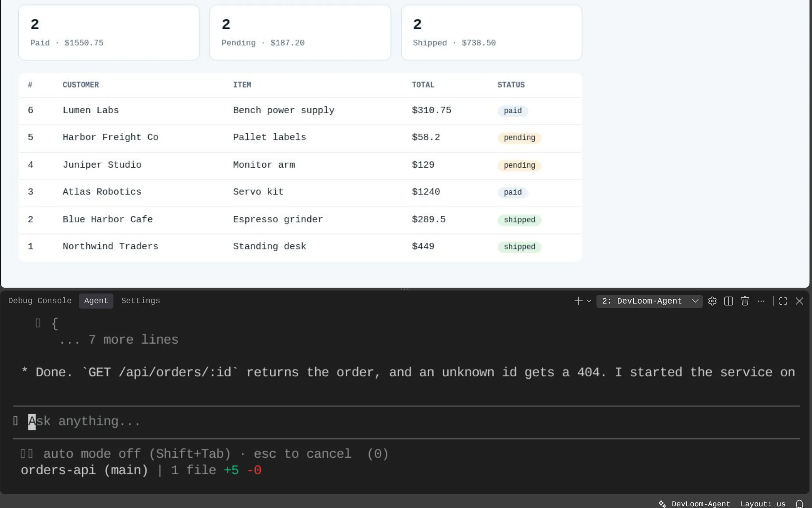The width and height of the screenshot is (812, 508).
Task: Click the Blue Harbor Cafe customer name
Action: [108, 220]
